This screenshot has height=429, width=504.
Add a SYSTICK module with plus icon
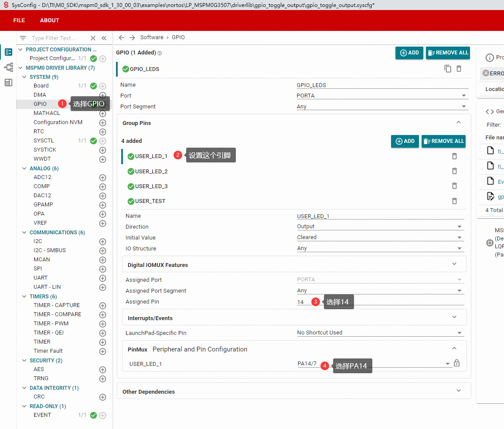pyautogui.click(x=102, y=150)
